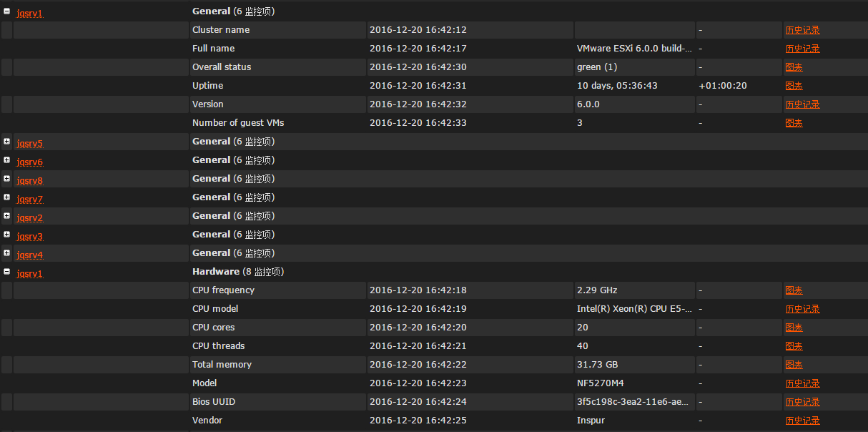Open history link for Bios UUID
Image resolution: width=868 pixels, height=432 pixels.
tap(802, 402)
